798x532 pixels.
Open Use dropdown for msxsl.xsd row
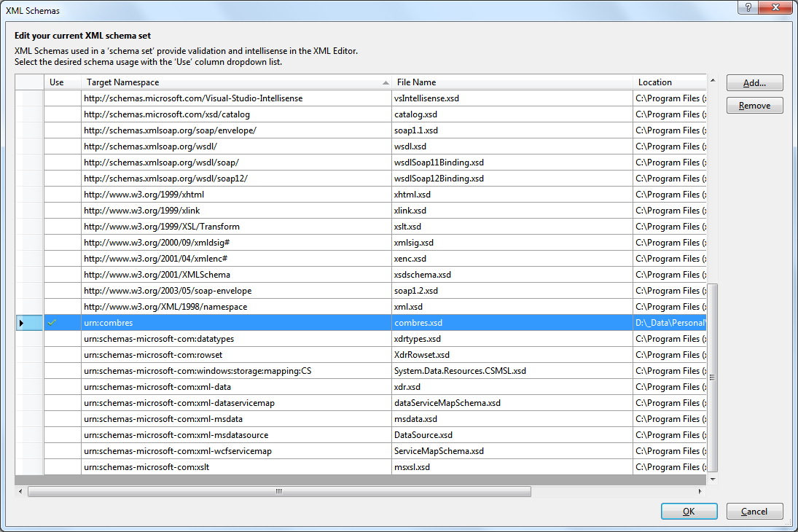click(x=63, y=467)
